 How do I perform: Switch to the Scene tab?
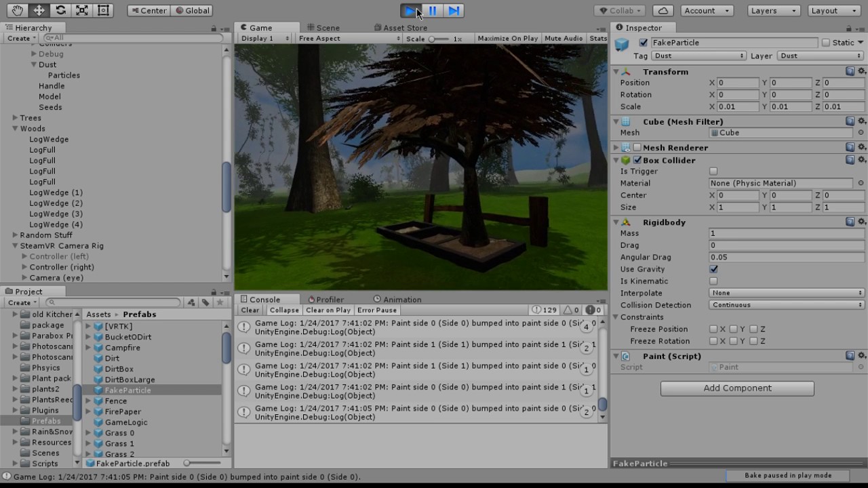pos(323,28)
